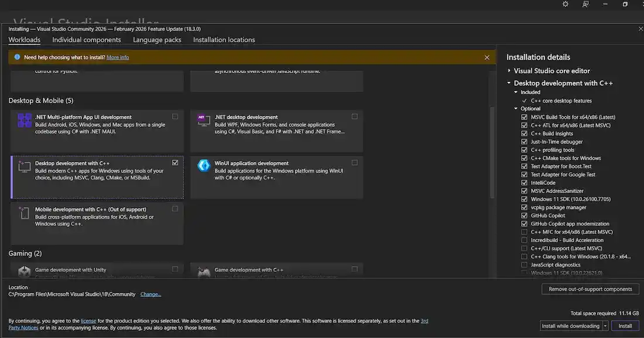Uncheck C++ Build Insights option
Screen dimensions: 644x338
524,133
